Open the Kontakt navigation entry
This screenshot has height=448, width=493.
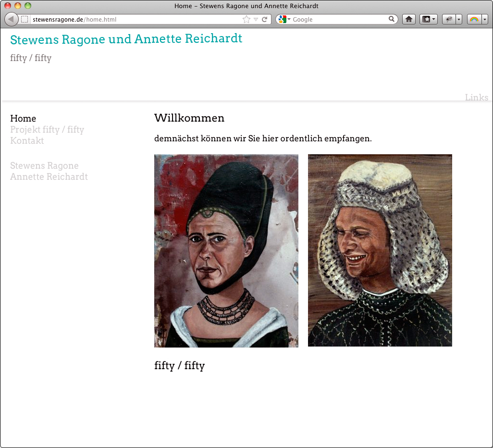pos(27,141)
